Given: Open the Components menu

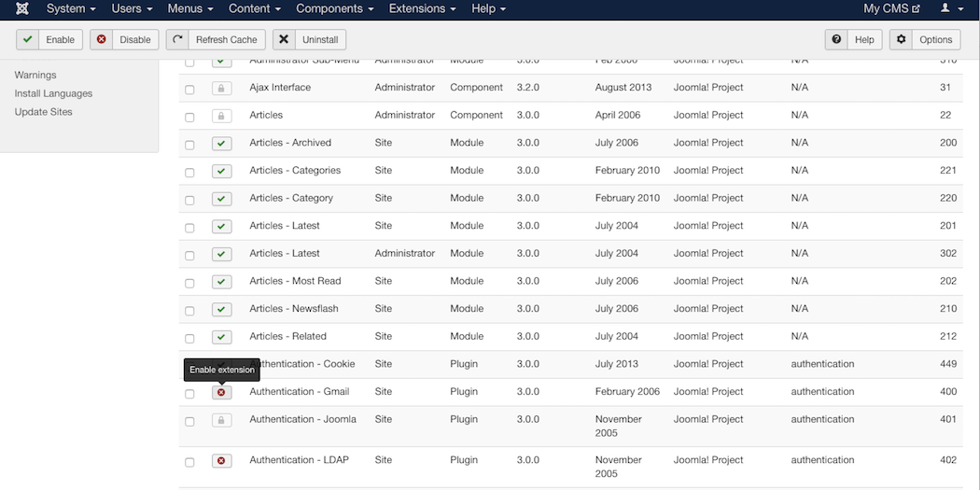Looking at the screenshot, I should click(334, 8).
